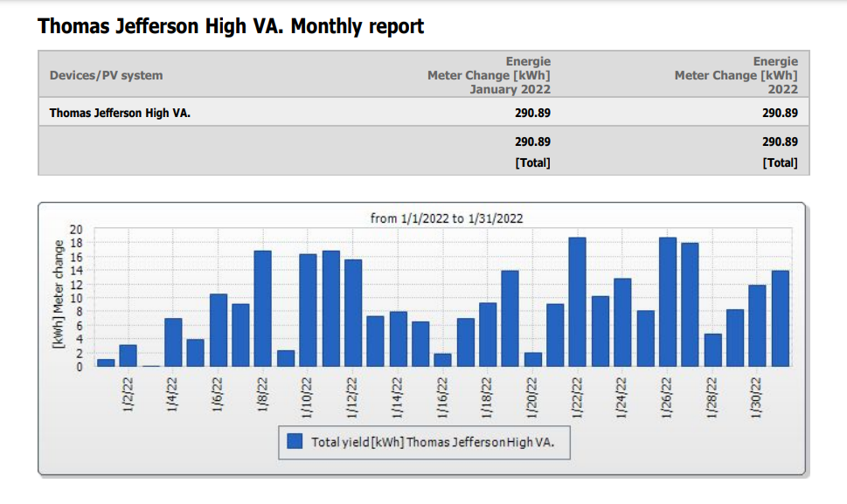This screenshot has height=504, width=847.
Task: Click the chart title 'from 1/1/2022 to 1/31/2022'
Action: 447,218
